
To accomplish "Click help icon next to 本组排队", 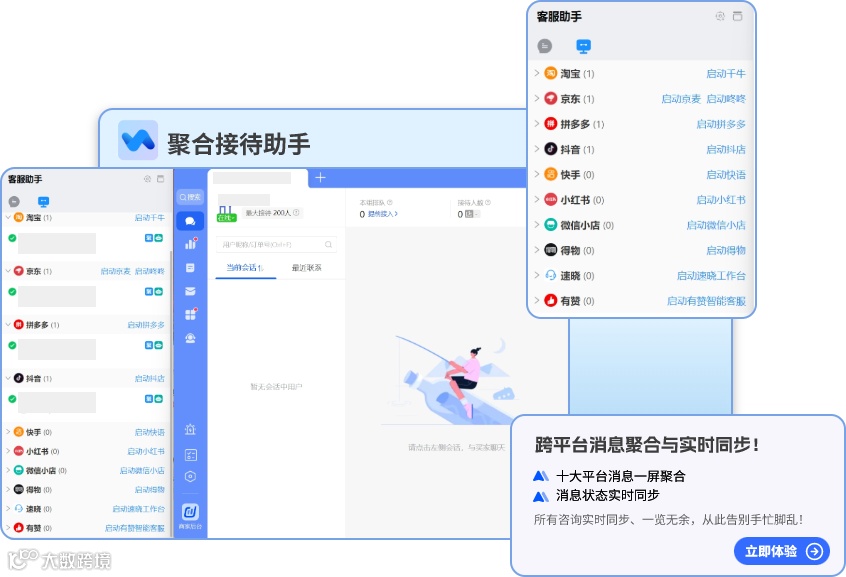I will click(x=390, y=202).
